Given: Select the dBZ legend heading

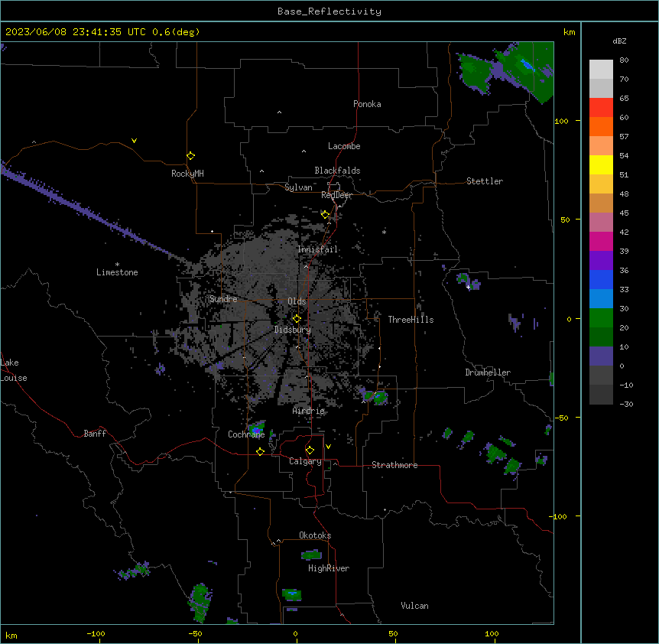Looking at the screenshot, I should tap(619, 41).
